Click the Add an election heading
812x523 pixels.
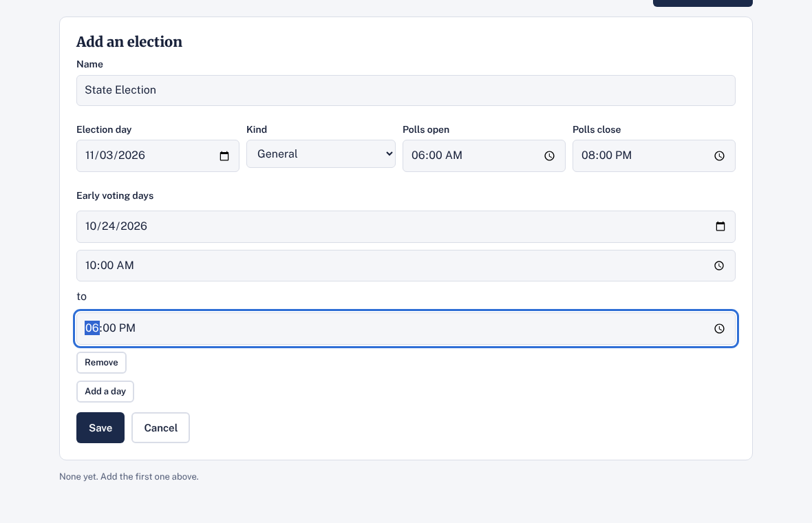click(x=129, y=42)
